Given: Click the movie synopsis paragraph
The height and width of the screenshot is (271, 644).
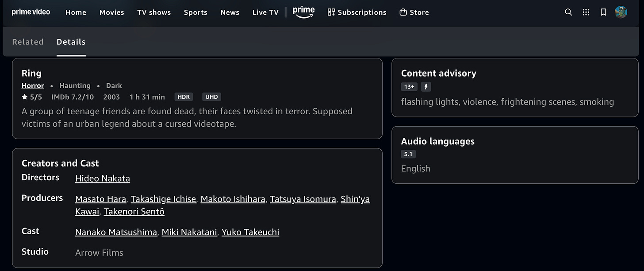Looking at the screenshot, I should click(x=187, y=117).
